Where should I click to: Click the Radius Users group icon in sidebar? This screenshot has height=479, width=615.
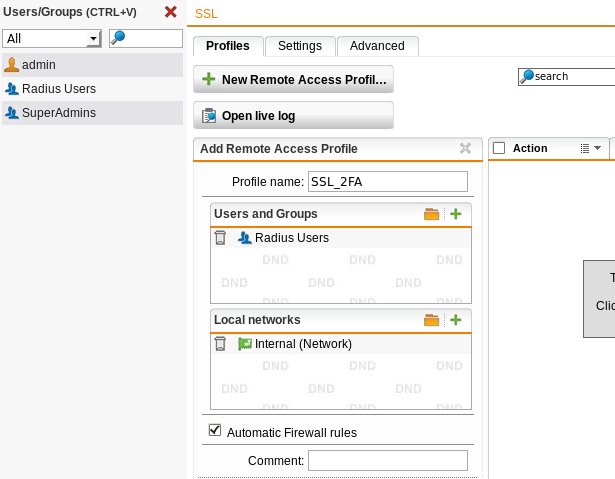click(x=12, y=89)
